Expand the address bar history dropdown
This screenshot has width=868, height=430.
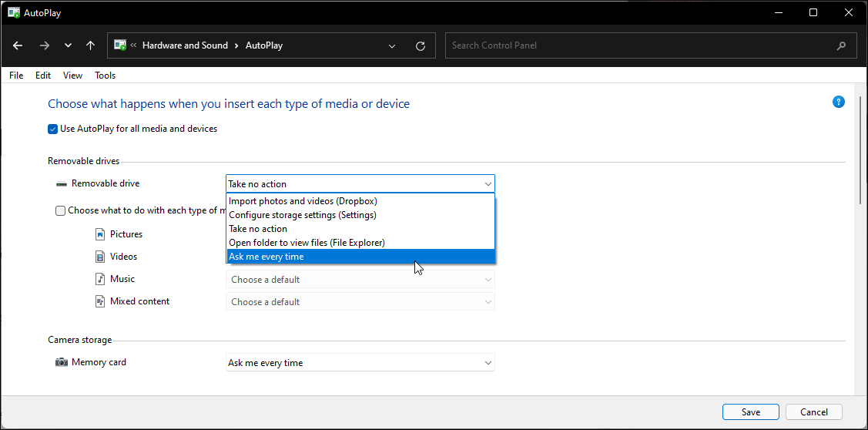(x=392, y=45)
